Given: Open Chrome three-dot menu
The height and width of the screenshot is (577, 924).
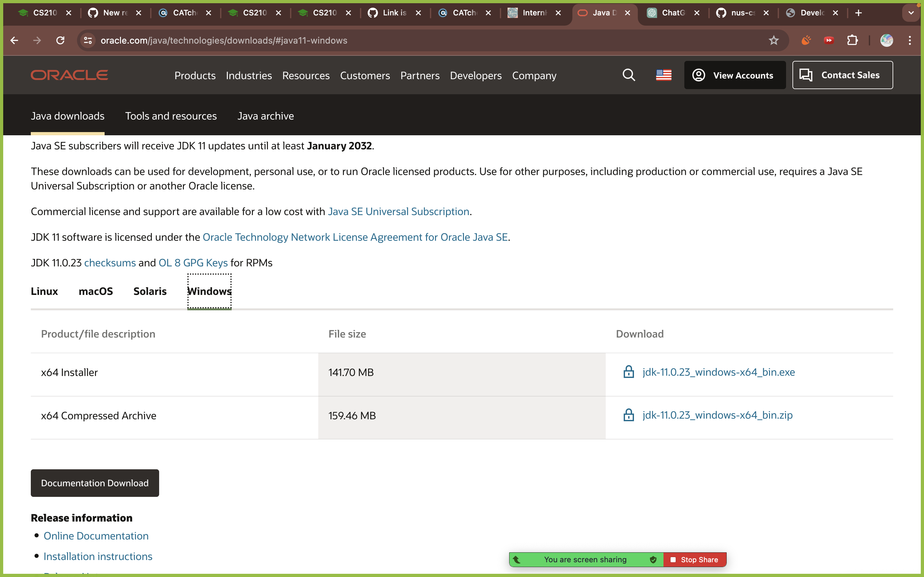Looking at the screenshot, I should click(x=910, y=40).
